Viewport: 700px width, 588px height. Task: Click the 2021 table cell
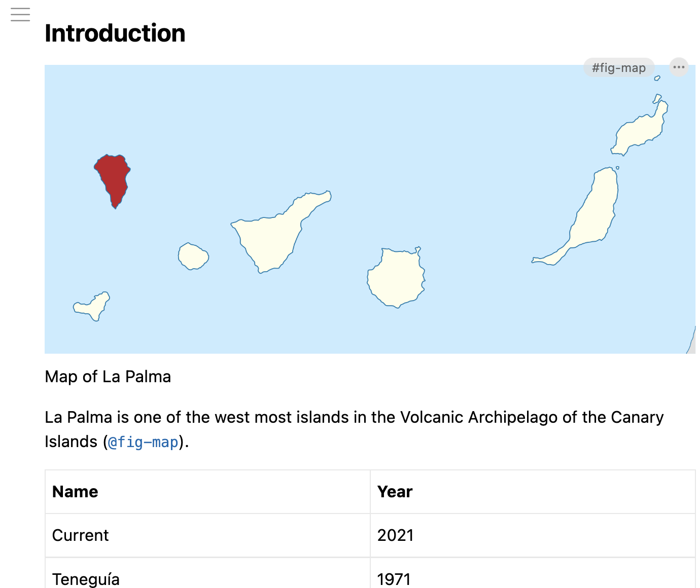click(x=395, y=535)
